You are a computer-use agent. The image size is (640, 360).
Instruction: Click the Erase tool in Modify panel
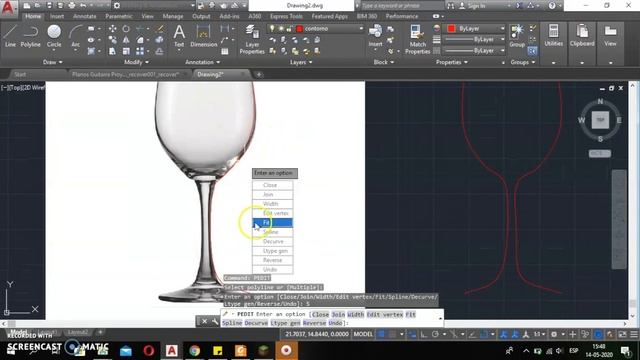tap(160, 29)
